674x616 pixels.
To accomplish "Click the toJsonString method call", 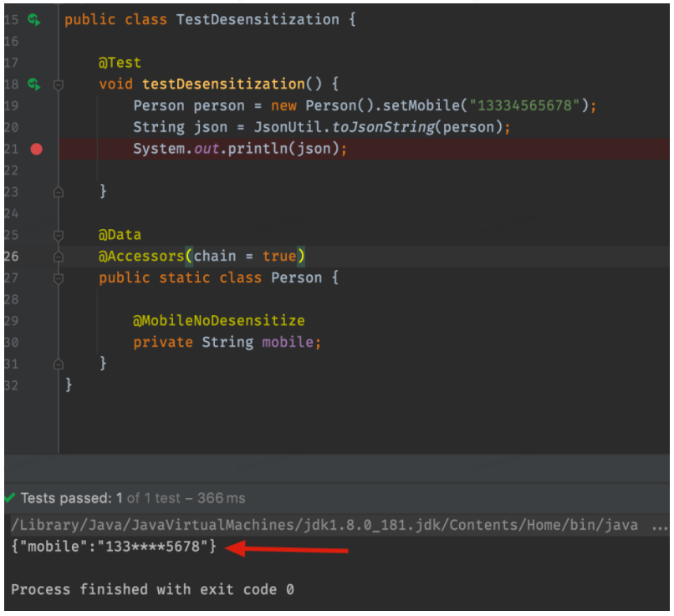I will [x=384, y=127].
